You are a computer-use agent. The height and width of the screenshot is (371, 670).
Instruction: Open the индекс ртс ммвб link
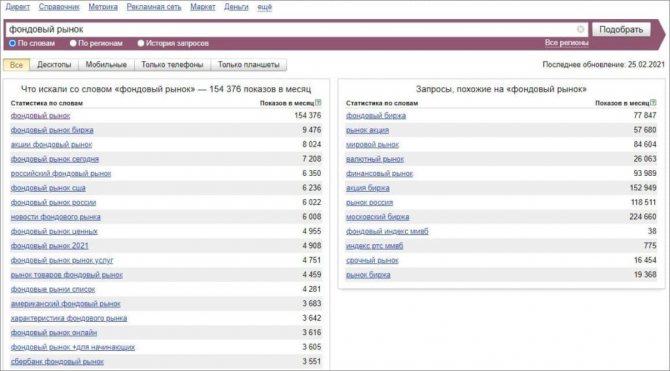tap(374, 246)
